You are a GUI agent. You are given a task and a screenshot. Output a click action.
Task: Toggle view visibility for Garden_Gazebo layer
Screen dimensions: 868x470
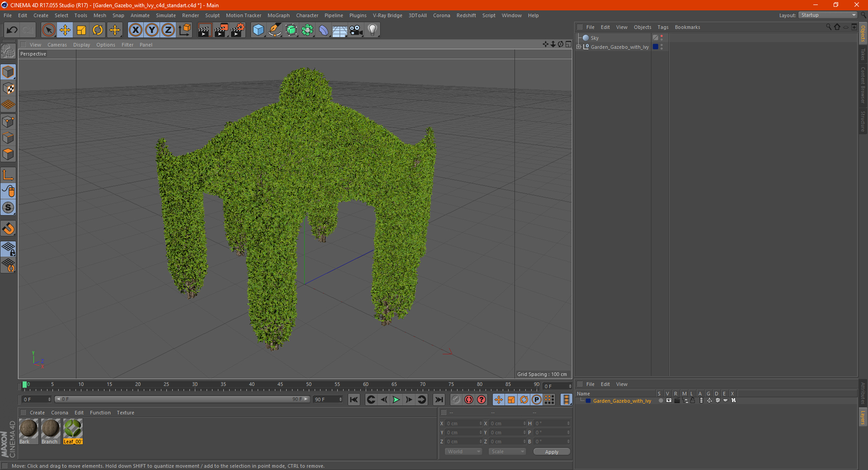(669, 400)
